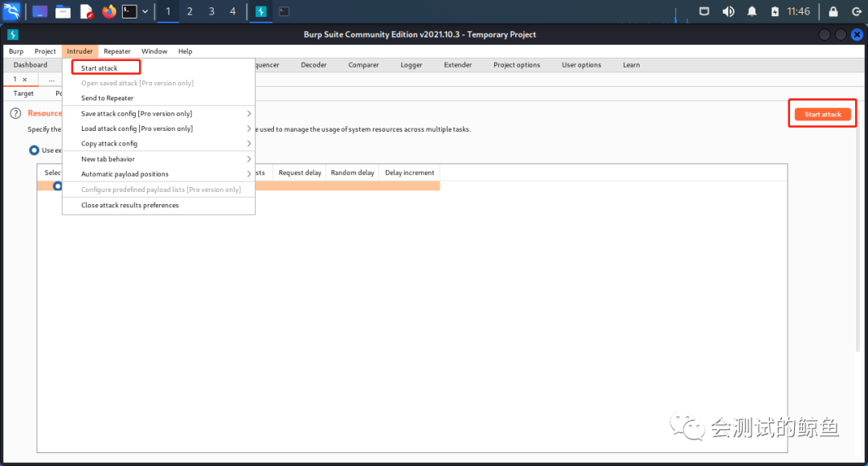Select the Burp Suite taskbar window button
The height and width of the screenshot is (466, 868).
pos(261,11)
